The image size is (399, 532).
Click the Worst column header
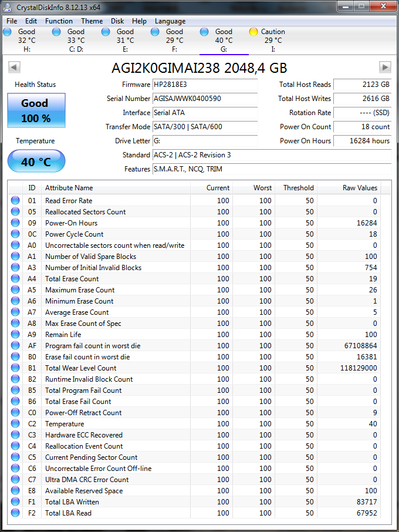click(x=253, y=188)
